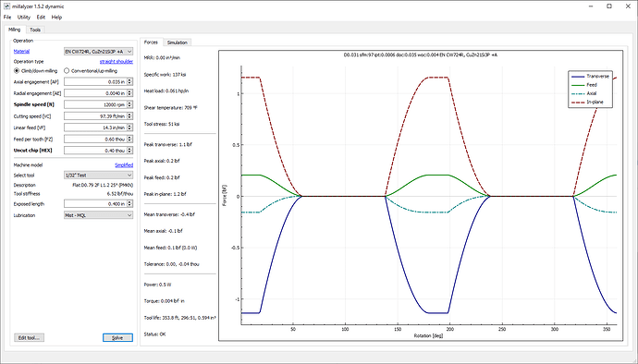
Task: Click the Transverse legend color line
Action: [578, 77]
